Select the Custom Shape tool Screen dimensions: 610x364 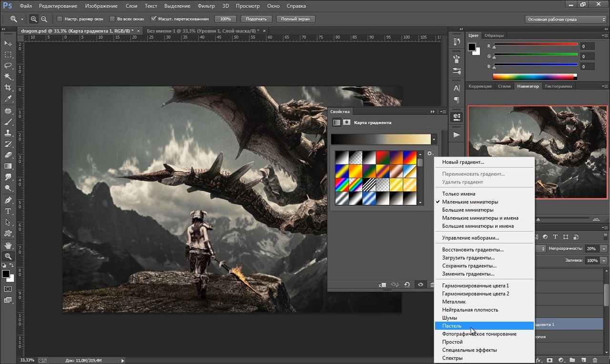8,233
